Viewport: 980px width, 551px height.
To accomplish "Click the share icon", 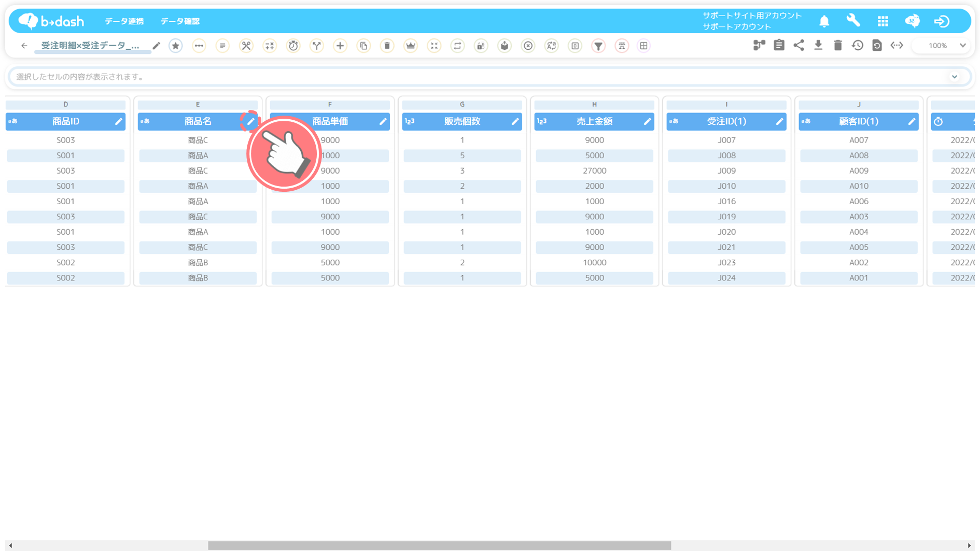I will (x=799, y=45).
